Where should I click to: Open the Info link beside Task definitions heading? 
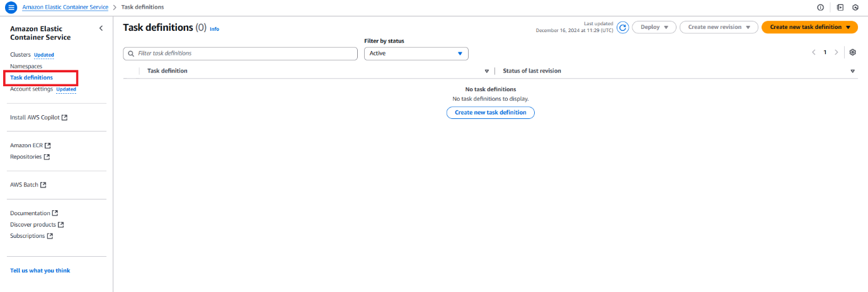[x=215, y=29]
